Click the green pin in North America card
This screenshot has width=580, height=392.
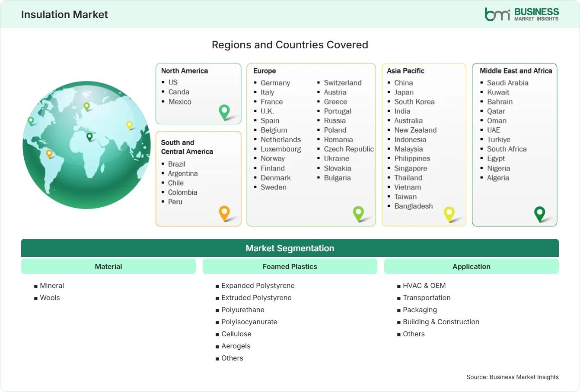click(224, 112)
